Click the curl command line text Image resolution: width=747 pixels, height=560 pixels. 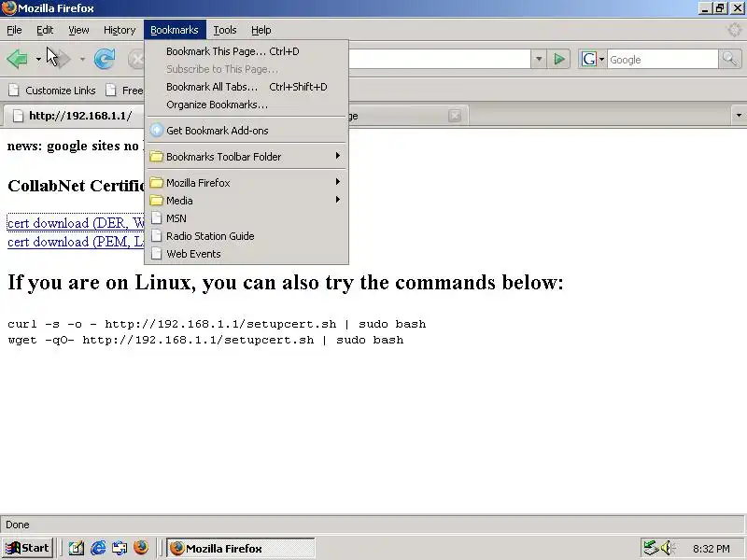[217, 324]
